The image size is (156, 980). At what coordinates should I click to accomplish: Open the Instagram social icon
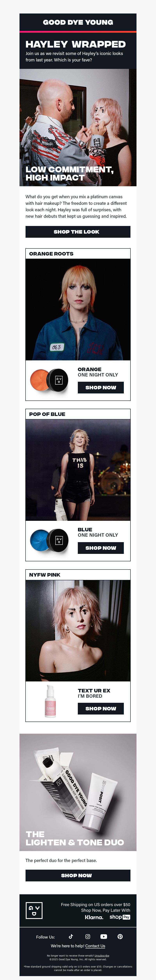pos(88,936)
